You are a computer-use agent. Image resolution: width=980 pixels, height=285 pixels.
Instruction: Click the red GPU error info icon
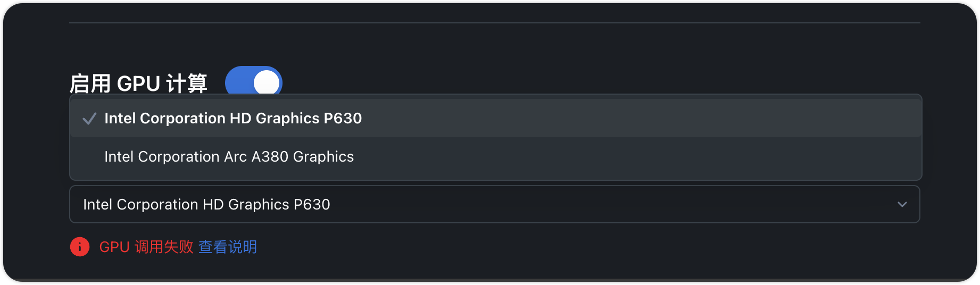80,247
